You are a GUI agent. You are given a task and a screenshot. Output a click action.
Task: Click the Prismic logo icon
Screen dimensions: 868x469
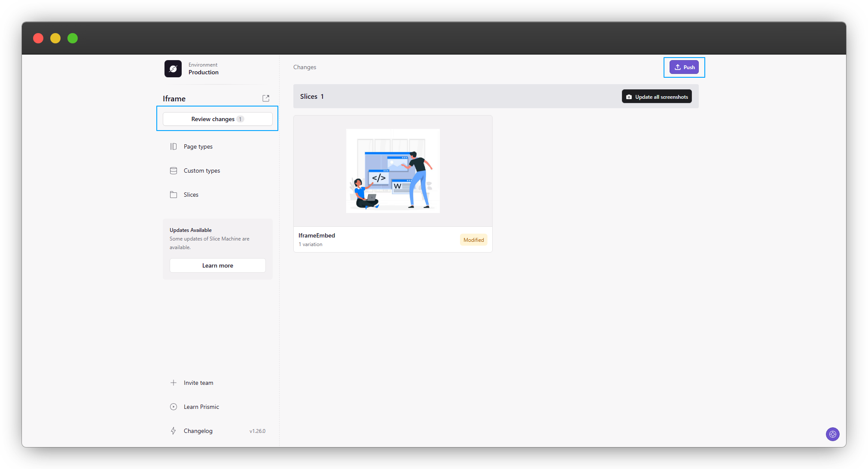point(173,69)
